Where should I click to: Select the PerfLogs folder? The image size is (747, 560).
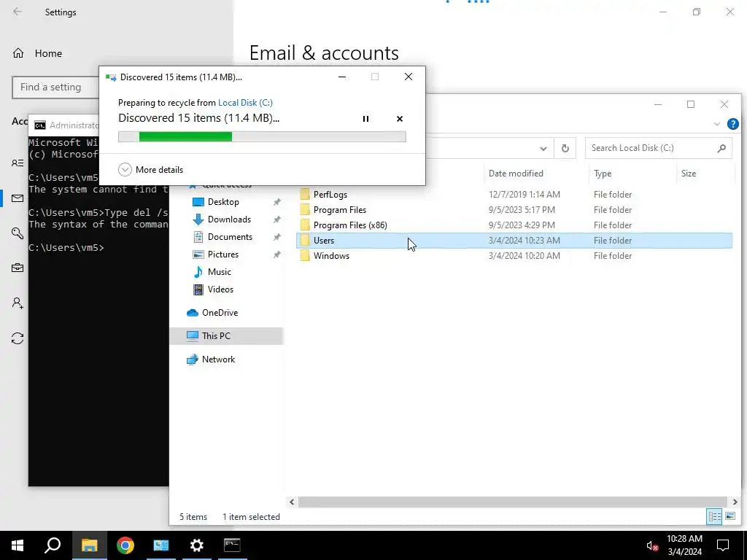pos(330,195)
